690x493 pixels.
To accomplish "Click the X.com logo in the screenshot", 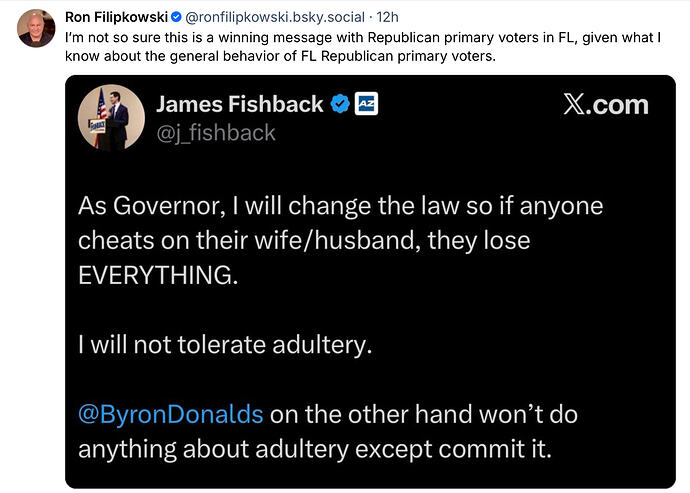I will (x=605, y=105).
